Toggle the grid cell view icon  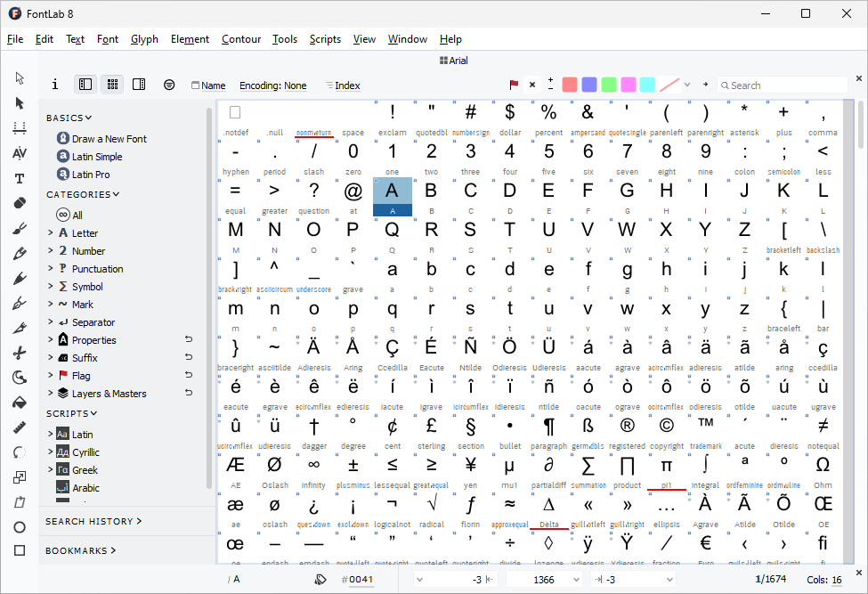tap(112, 84)
